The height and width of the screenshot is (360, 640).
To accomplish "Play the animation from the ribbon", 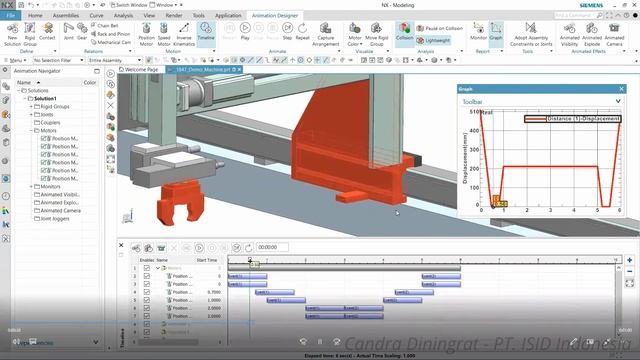I will pyautogui.click(x=245, y=31).
